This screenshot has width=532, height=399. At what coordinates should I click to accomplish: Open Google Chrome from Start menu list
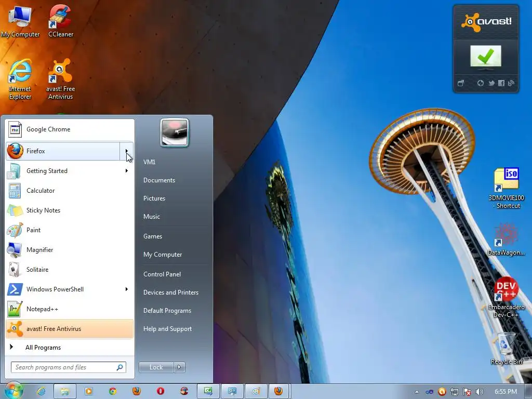70,129
